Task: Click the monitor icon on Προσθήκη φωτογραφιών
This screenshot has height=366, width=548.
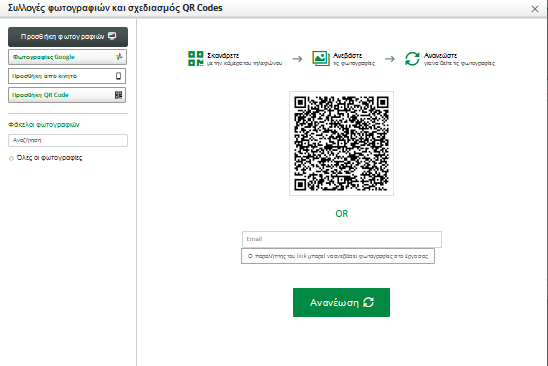Action: pyautogui.click(x=112, y=36)
